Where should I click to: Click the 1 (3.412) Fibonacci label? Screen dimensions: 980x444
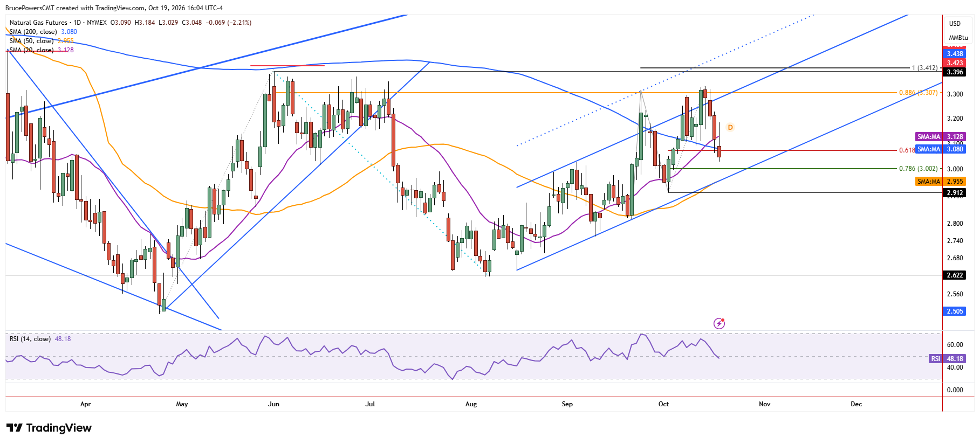pos(924,68)
